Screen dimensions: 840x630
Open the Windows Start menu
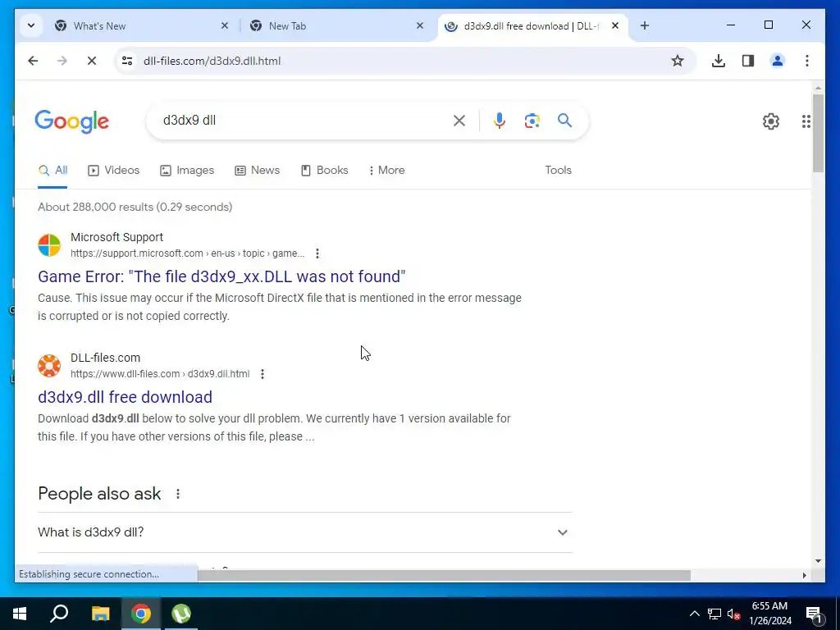pos(20,614)
